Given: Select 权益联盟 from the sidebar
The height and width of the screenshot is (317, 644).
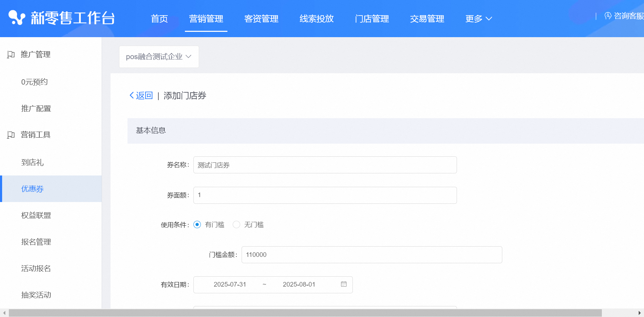Looking at the screenshot, I should point(36,215).
